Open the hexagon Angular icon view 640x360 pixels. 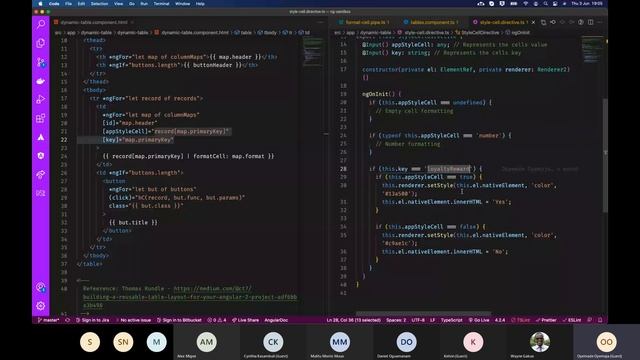[x=41, y=156]
